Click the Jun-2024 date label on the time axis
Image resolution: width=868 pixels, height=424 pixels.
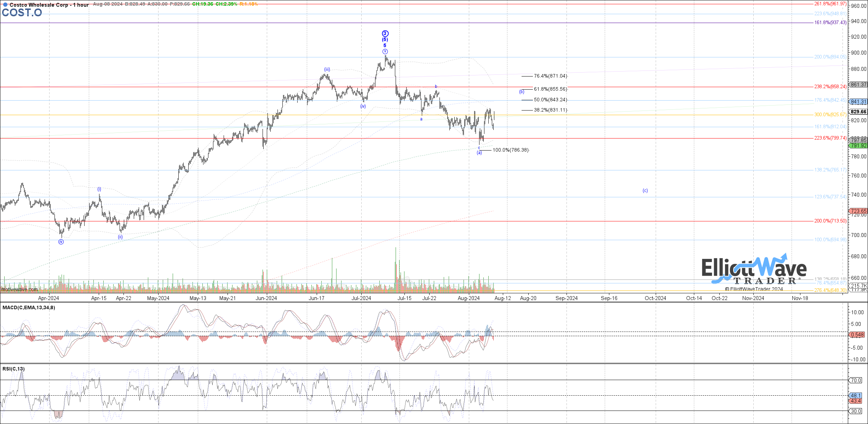click(266, 298)
